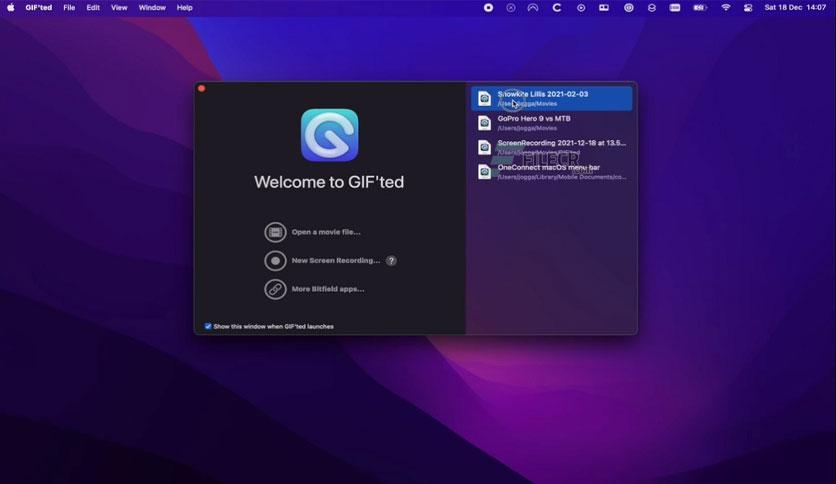Viewport: 836px width, 484px height.
Task: Click the C-shaped icon in the menu bar
Action: 557,7
